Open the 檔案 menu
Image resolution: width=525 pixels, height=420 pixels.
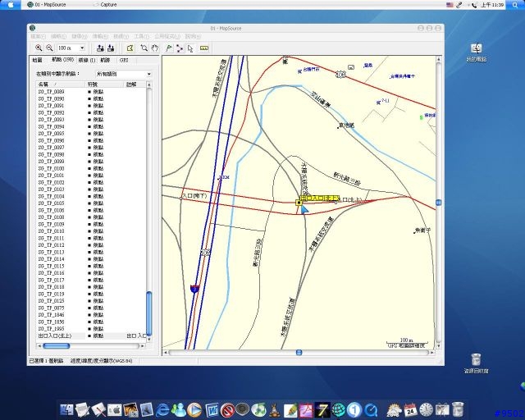pyautogui.click(x=38, y=36)
